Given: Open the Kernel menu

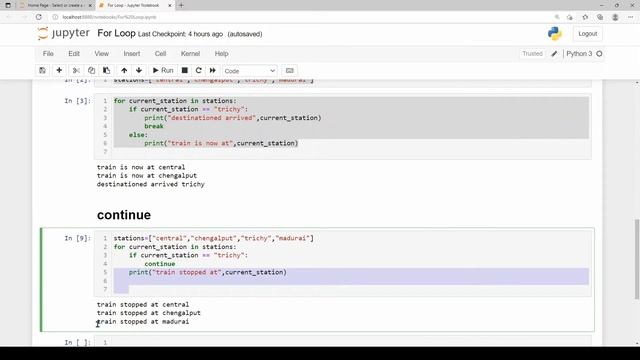Looking at the screenshot, I should 190,53.
